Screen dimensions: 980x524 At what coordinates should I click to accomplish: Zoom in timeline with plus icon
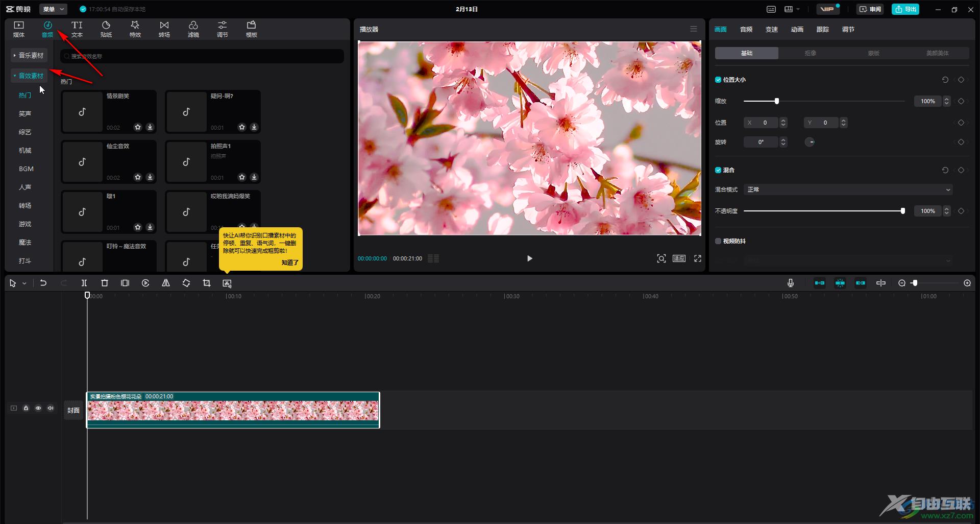967,283
